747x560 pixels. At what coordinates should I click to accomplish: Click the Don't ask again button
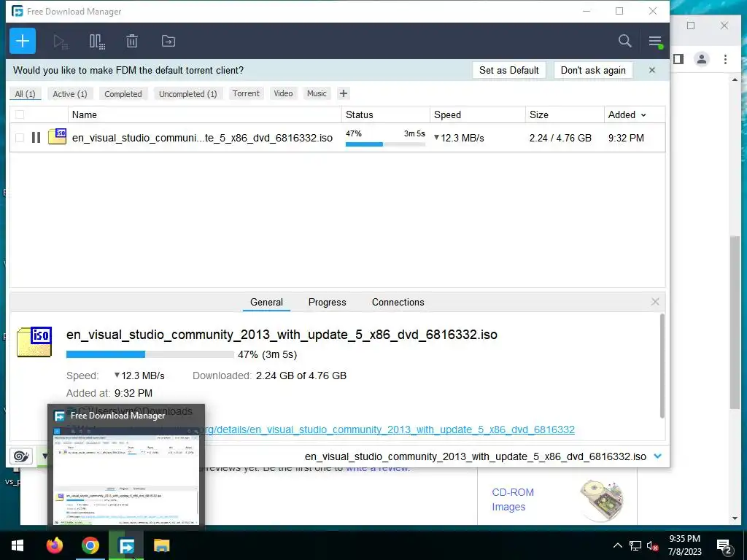[593, 70]
